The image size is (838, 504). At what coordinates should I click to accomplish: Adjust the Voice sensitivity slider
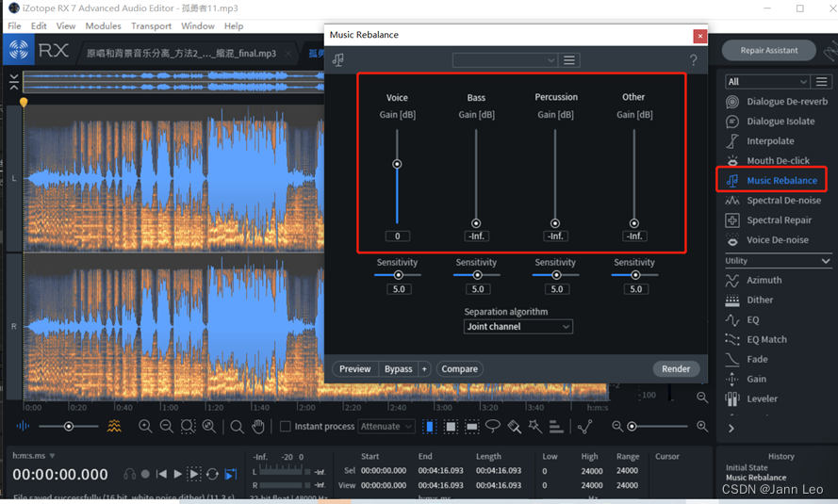click(398, 275)
